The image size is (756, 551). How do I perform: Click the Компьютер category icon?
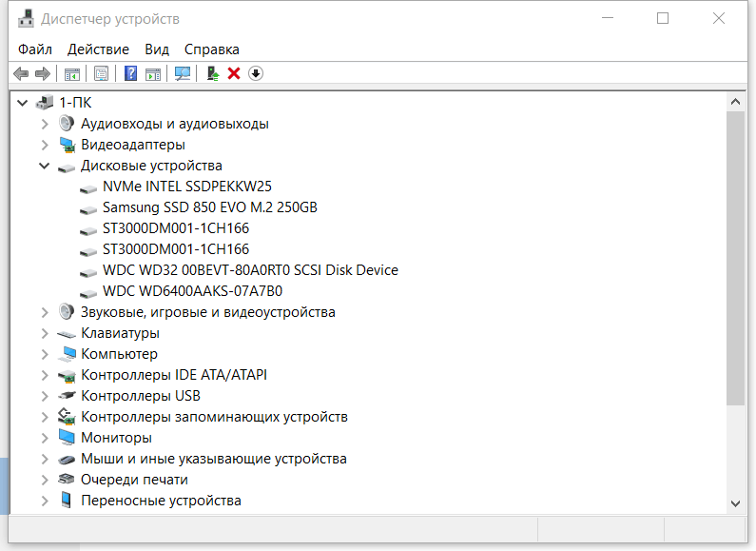point(67,354)
